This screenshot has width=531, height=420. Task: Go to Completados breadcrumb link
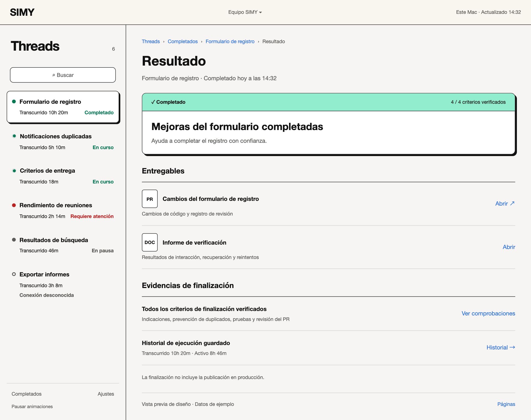183,42
